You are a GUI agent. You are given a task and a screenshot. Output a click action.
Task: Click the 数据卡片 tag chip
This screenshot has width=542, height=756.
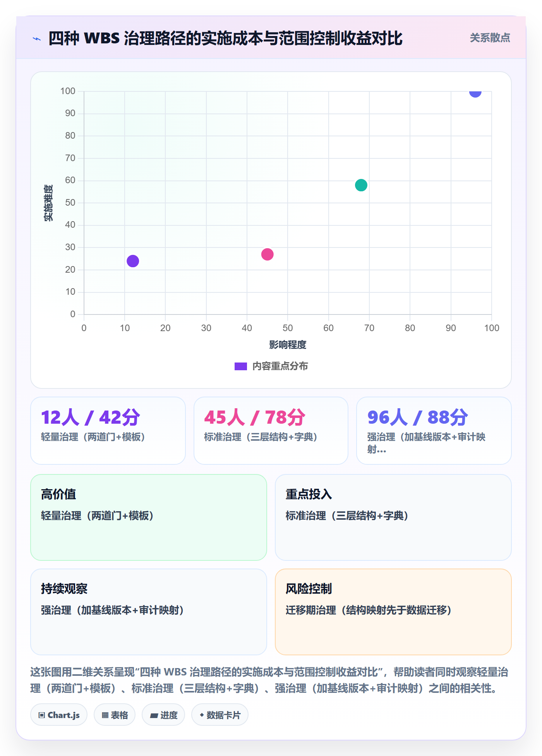coord(220,715)
